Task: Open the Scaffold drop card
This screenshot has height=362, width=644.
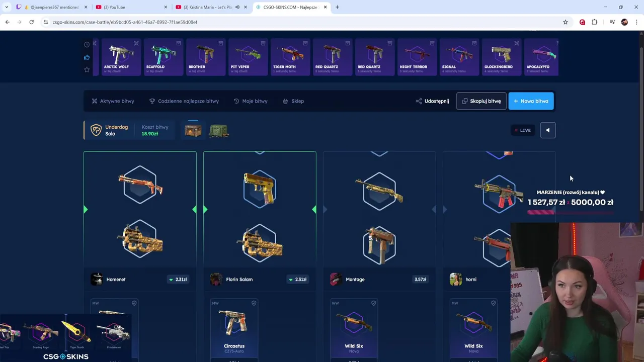Action: 163,57
